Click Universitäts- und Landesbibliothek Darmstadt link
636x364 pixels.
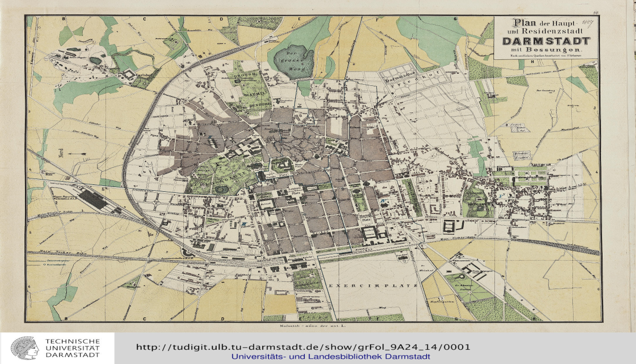coord(330,357)
